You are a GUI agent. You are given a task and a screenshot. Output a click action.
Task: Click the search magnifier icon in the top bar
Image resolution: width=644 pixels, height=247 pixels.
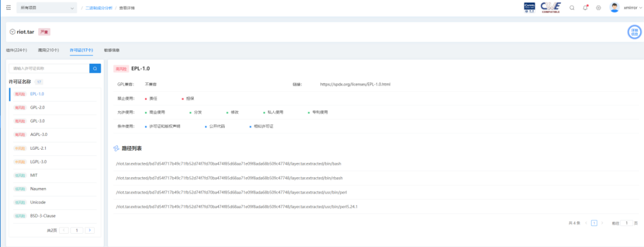pyautogui.click(x=572, y=7)
